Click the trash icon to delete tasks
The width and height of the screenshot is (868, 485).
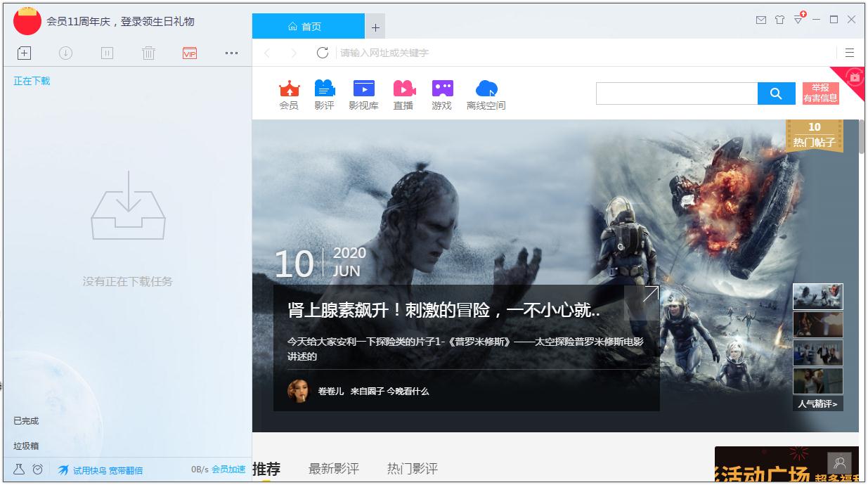[x=148, y=53]
